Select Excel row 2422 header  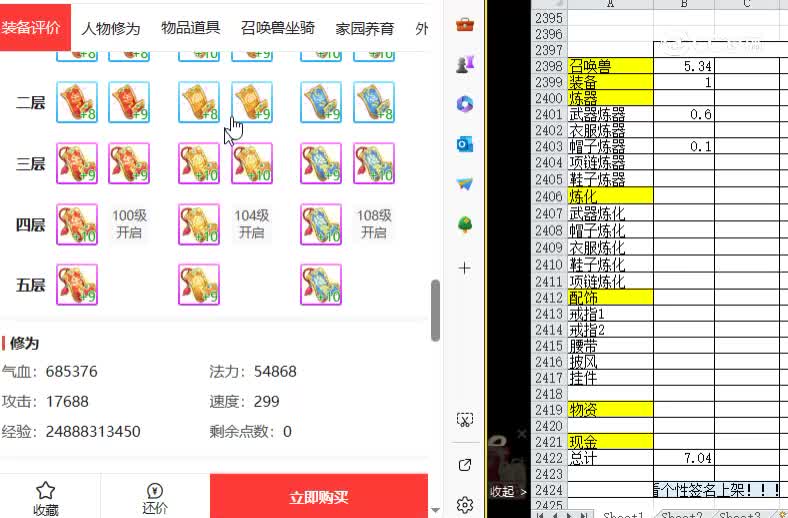click(549, 458)
